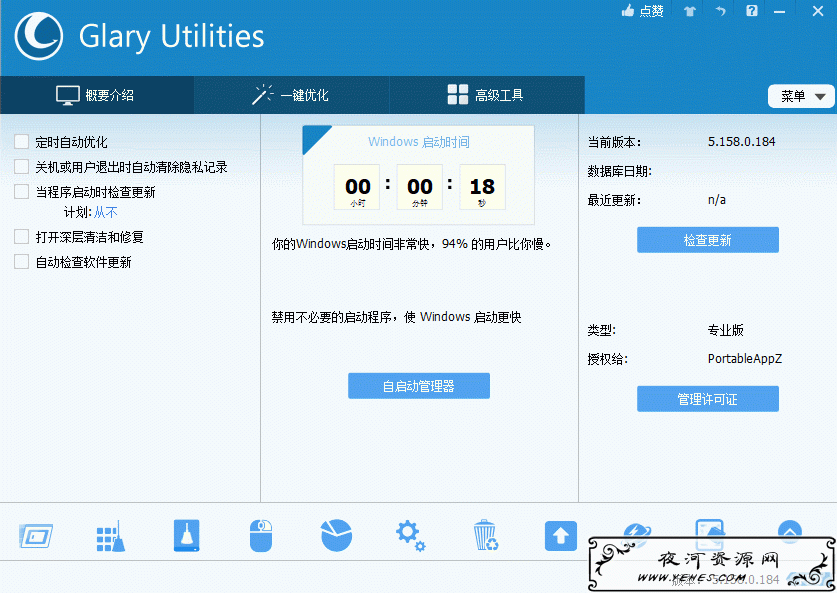Open 自启动管理器 startup manager button
Image resolution: width=837 pixels, height=593 pixels.
coord(419,386)
